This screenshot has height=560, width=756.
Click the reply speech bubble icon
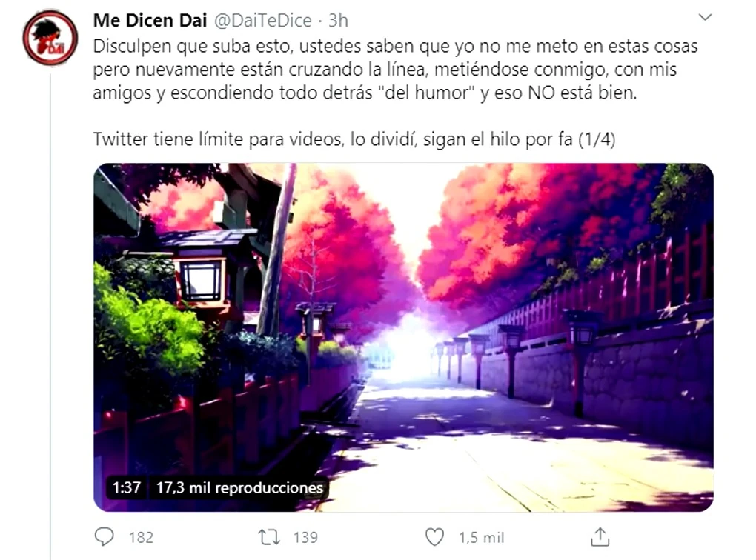pos(105,537)
